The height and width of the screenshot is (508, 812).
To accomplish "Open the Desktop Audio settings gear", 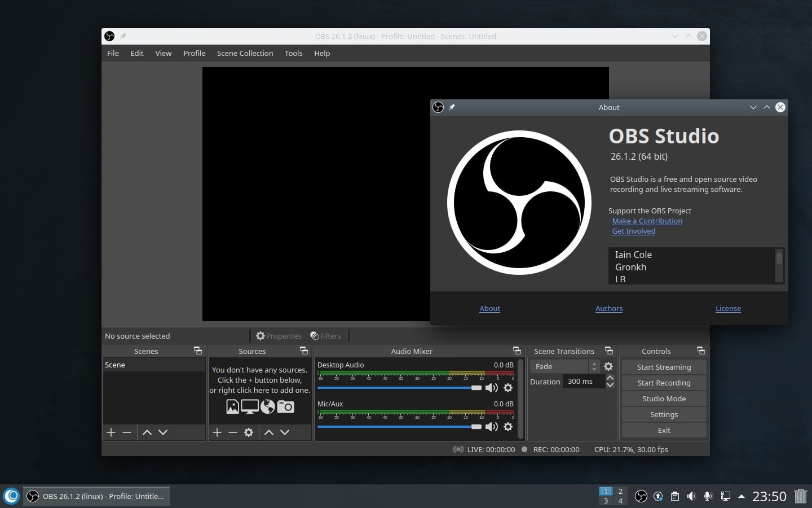I will (x=508, y=388).
